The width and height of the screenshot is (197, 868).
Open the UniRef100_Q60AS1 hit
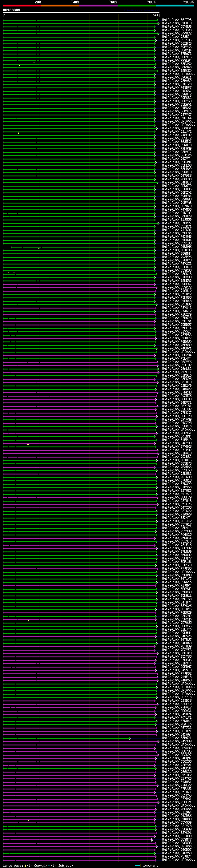(x=177, y=128)
